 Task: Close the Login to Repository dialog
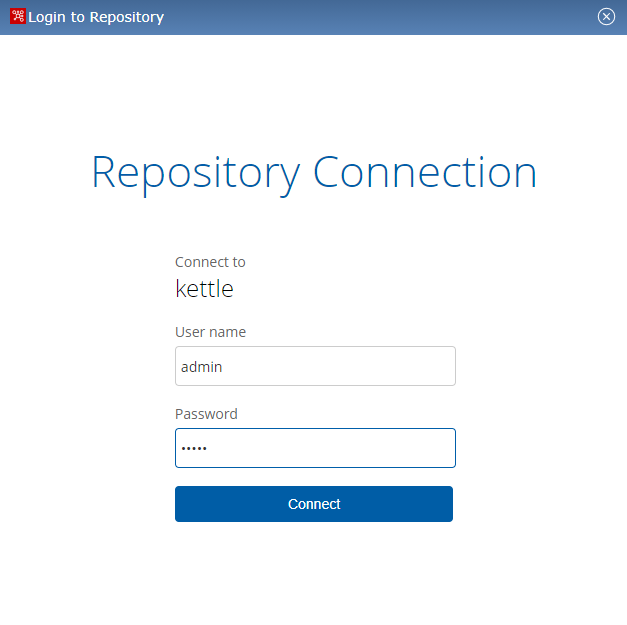point(606,17)
